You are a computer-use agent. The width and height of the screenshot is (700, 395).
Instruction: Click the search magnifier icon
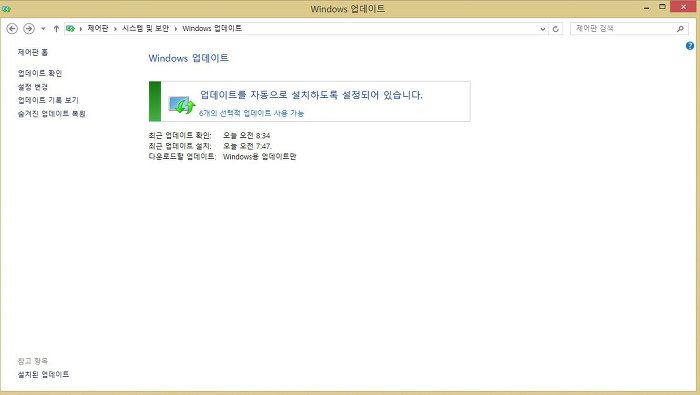click(680, 29)
